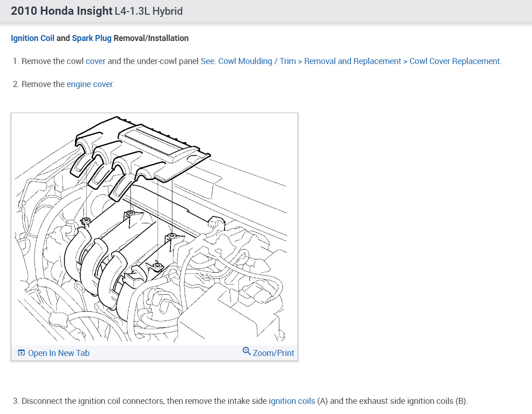Select the Zoom/Print text link
This screenshot has height=414, width=532.
pos(273,353)
